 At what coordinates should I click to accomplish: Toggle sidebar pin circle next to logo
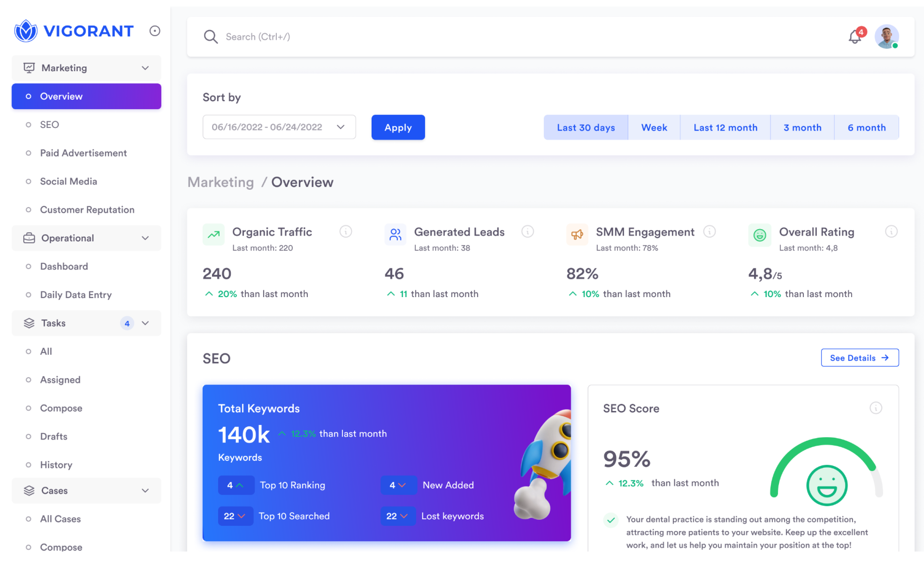tap(154, 31)
